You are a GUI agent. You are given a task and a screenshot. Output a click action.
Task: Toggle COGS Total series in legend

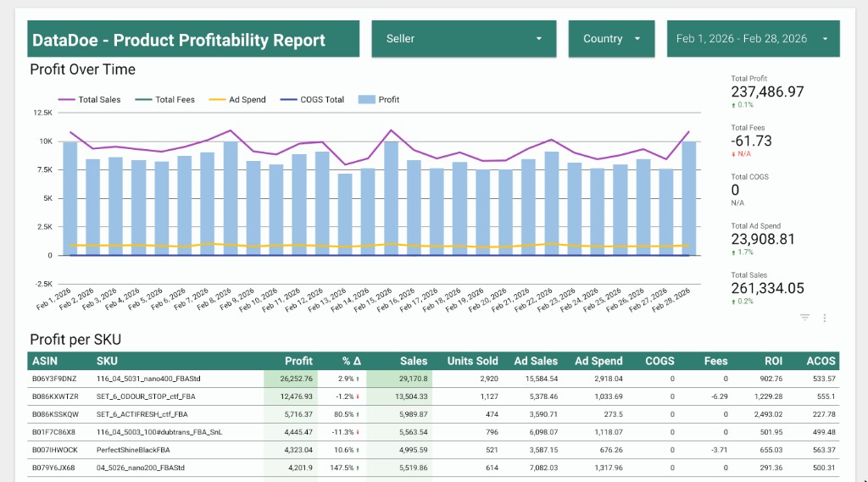pyautogui.click(x=312, y=100)
